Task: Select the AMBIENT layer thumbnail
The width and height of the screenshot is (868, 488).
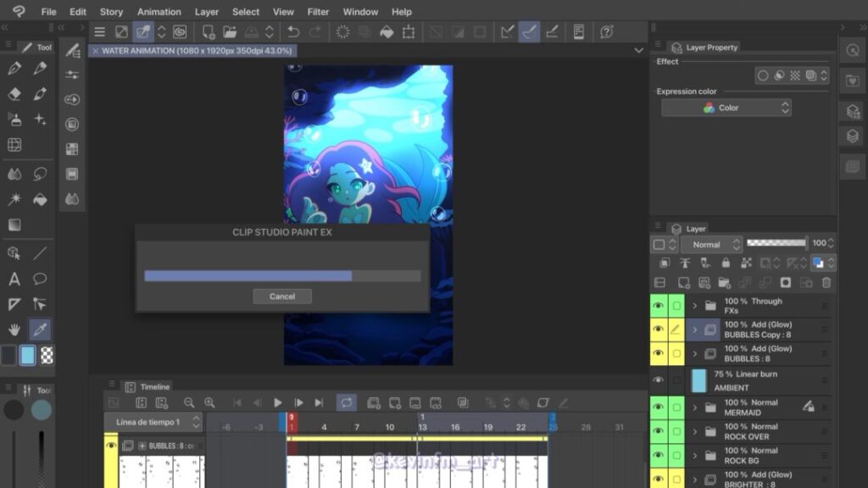Action: coord(699,380)
